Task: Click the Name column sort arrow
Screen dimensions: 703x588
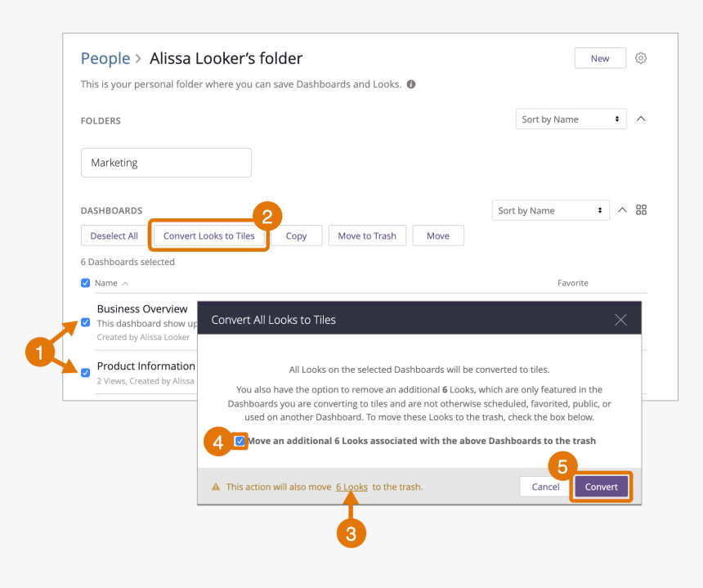Action: 126,284
